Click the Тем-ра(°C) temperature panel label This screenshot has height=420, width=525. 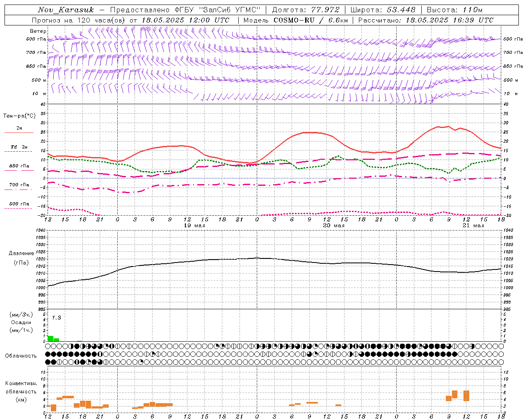pos(19,116)
